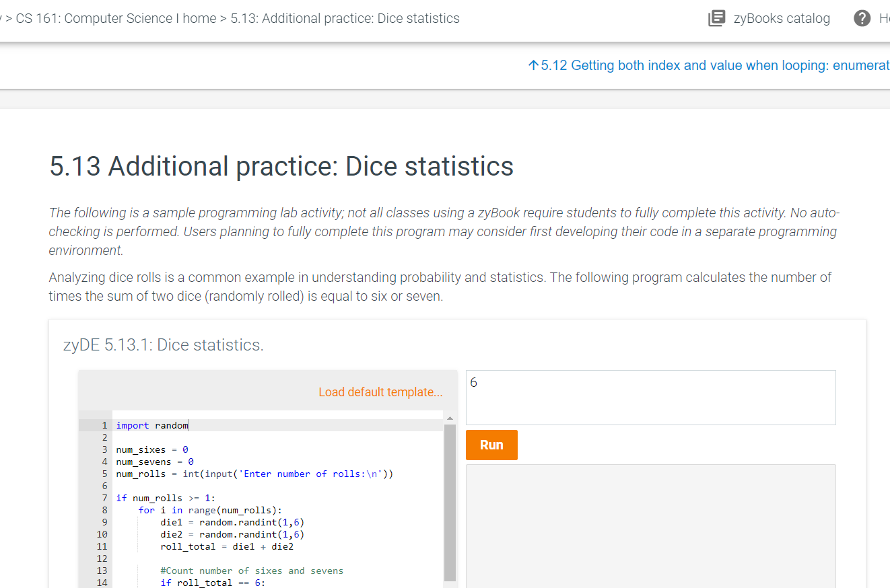Open previous section 5.12 Getting both index link
The image size is (890, 588).
click(710, 65)
